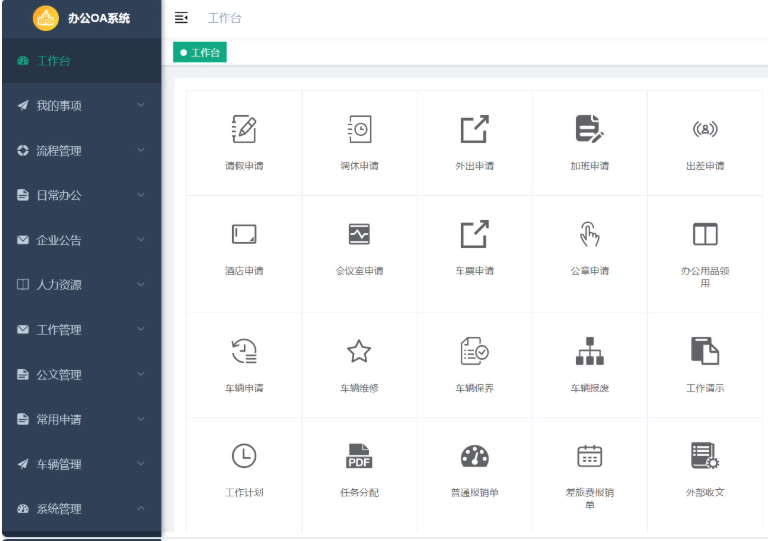The height and width of the screenshot is (541, 768).
Task: Open the 车辆报废 hierarchy icon
Action: [590, 351]
